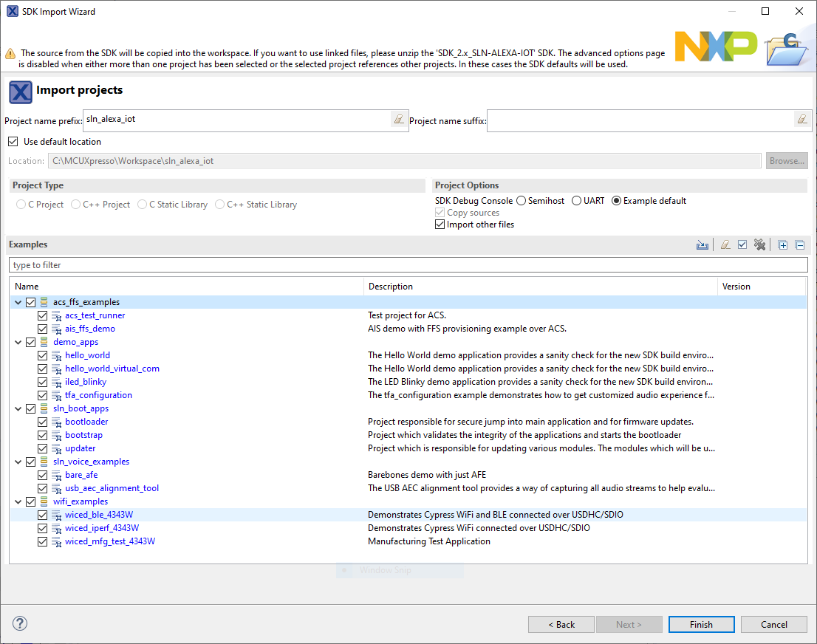The height and width of the screenshot is (644, 817).
Task: Click the select-all checkmark icon in Examples toolbar
Action: coord(742,245)
